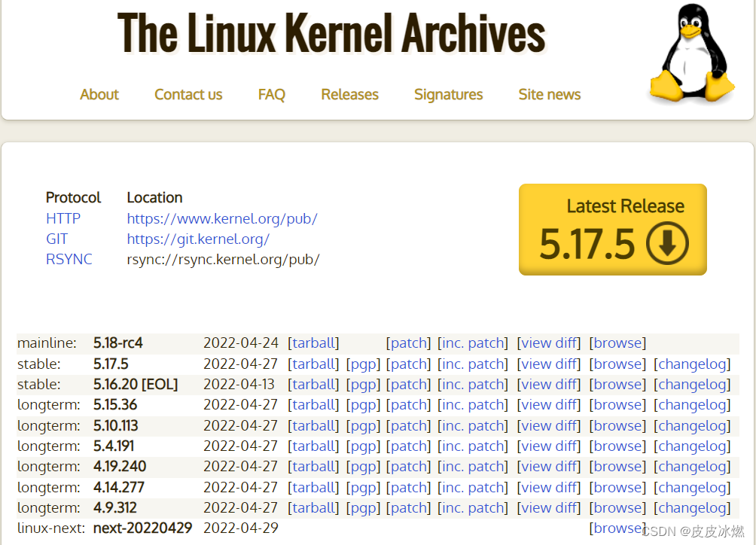Click the 5.10.113 version text
This screenshot has height=545, width=756.
pyautogui.click(x=116, y=426)
